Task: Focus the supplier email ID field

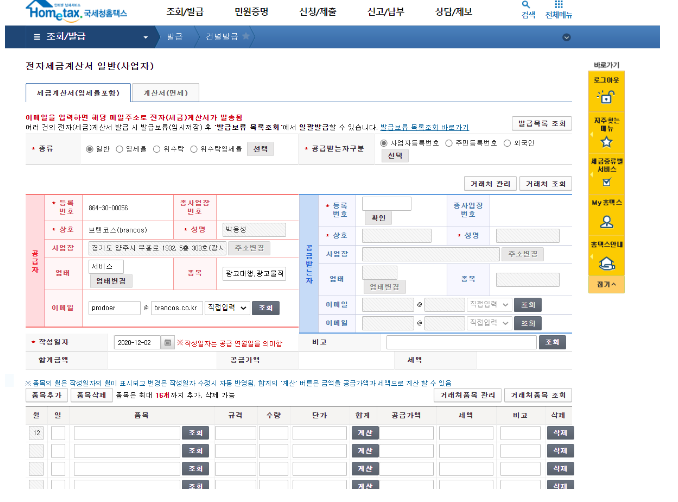Action: pyautogui.click(x=114, y=308)
